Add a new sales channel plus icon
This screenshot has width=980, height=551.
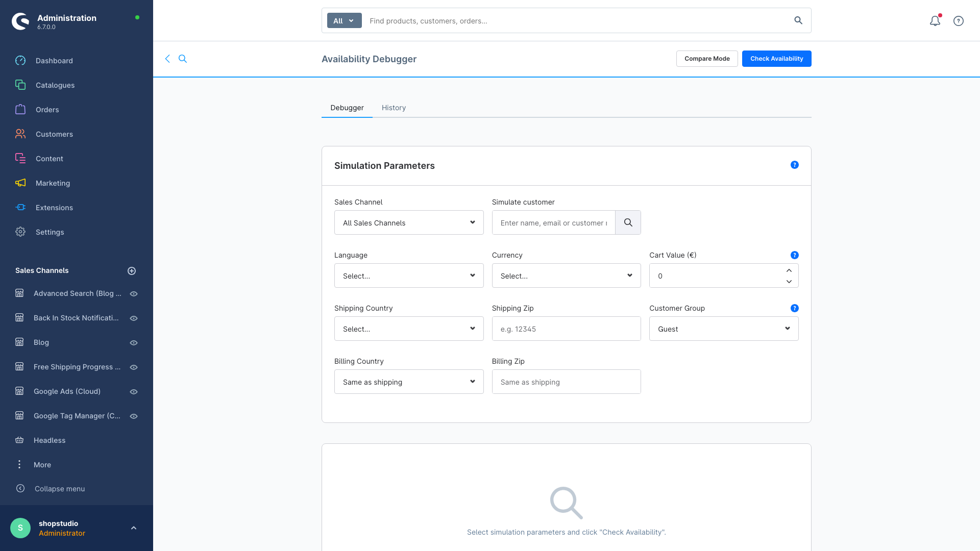pyautogui.click(x=132, y=271)
